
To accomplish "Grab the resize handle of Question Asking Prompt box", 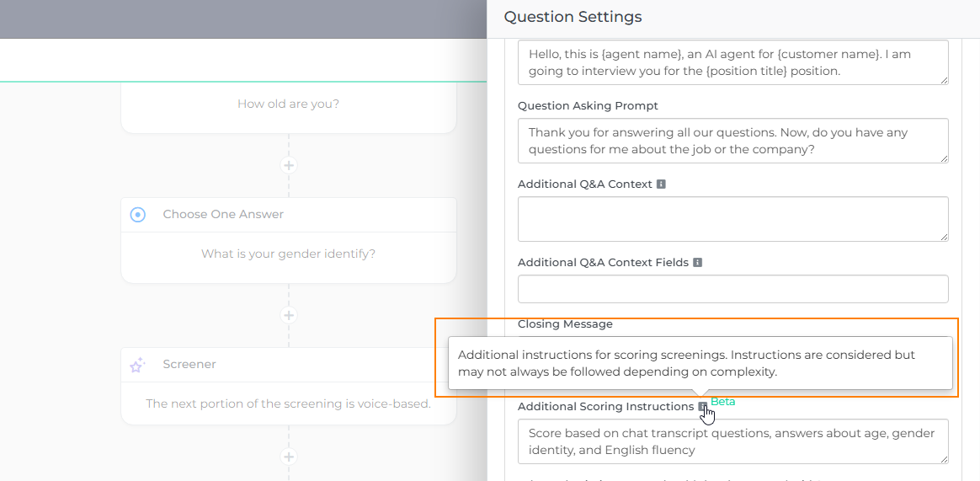I will point(944,158).
